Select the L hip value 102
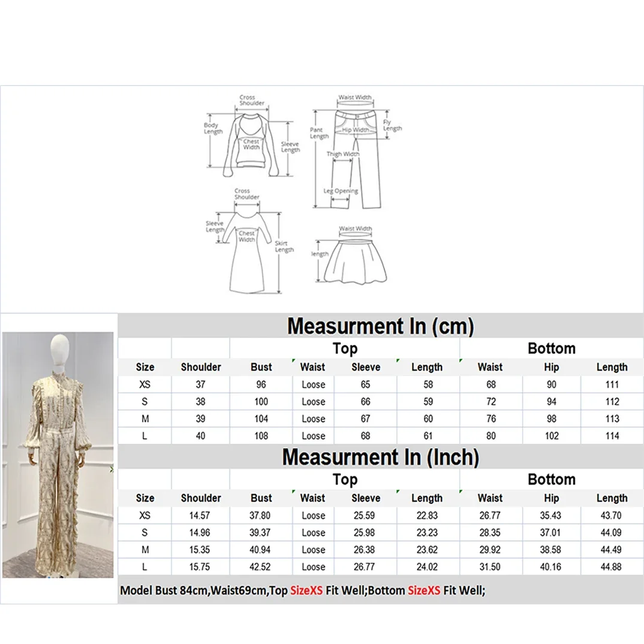 (552, 436)
